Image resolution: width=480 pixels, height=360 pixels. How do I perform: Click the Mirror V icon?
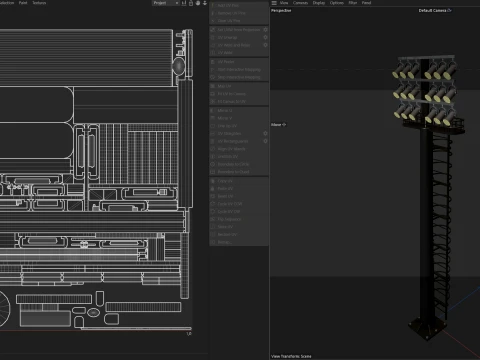(213, 118)
